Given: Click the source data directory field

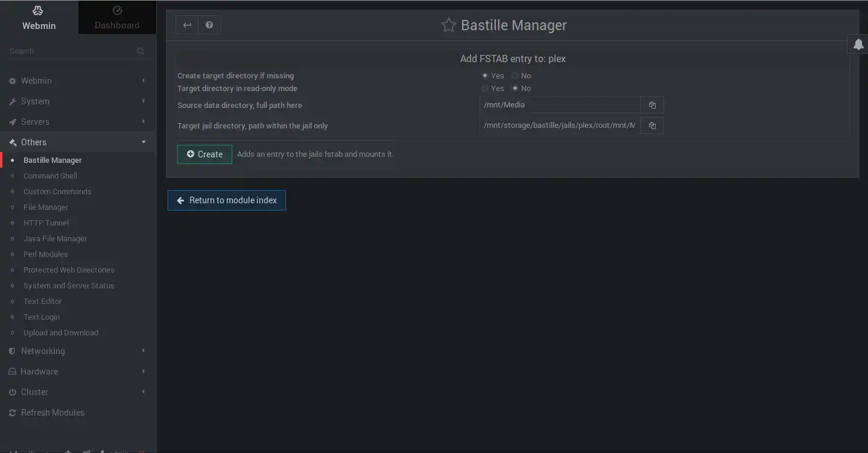Looking at the screenshot, I should [560, 105].
